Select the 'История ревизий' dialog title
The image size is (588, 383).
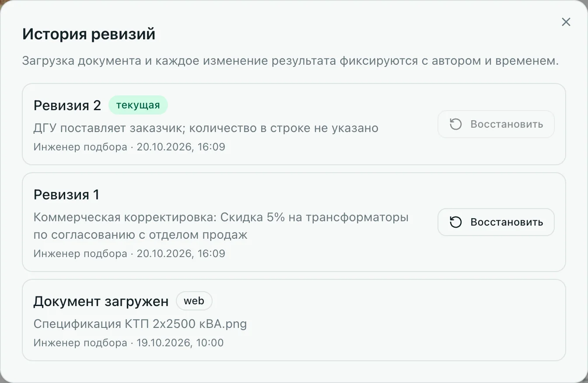(x=89, y=34)
